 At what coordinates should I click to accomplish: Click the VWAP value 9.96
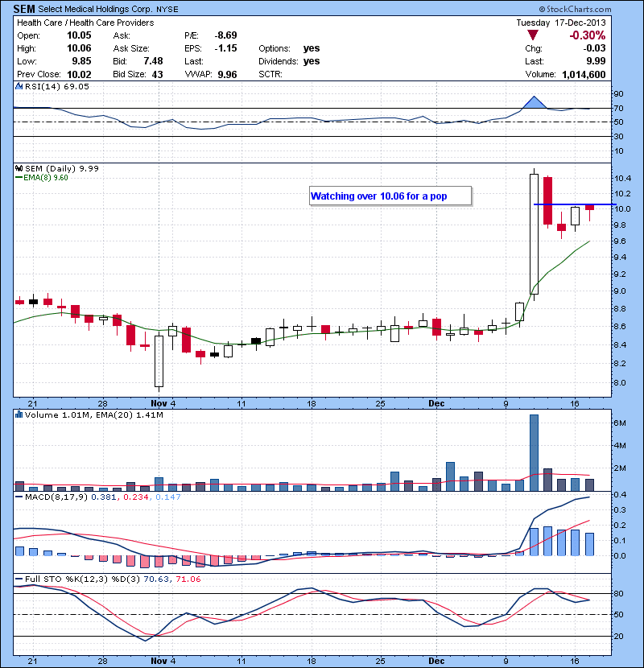coord(227,74)
